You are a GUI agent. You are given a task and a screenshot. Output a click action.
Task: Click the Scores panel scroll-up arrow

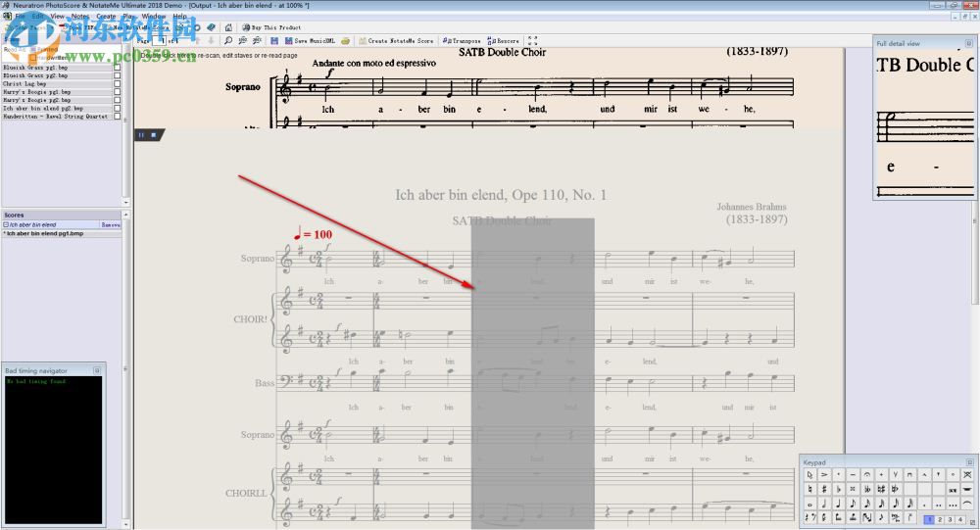[125, 215]
